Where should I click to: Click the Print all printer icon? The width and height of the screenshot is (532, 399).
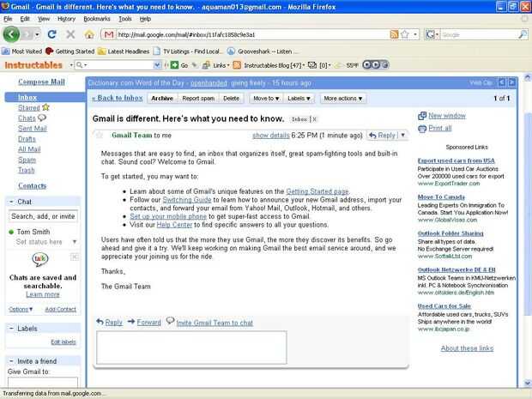pos(422,129)
